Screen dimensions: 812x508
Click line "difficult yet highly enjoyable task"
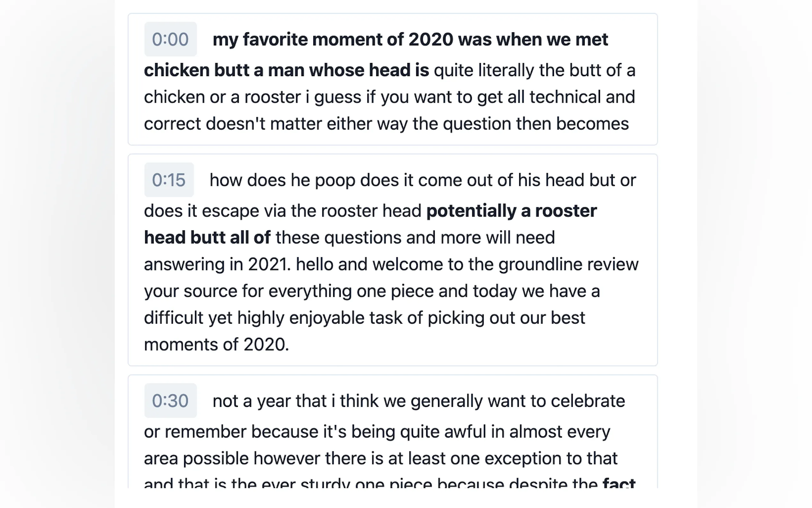[x=273, y=318]
